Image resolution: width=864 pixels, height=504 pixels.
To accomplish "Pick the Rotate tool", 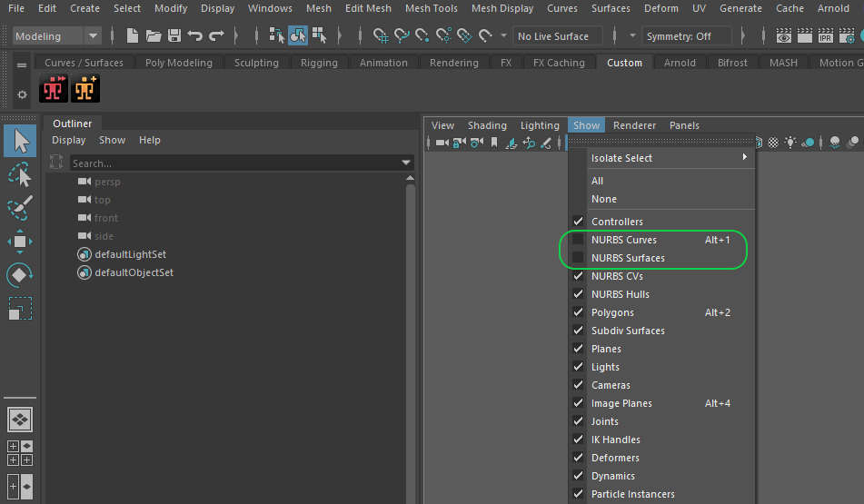I will point(20,275).
